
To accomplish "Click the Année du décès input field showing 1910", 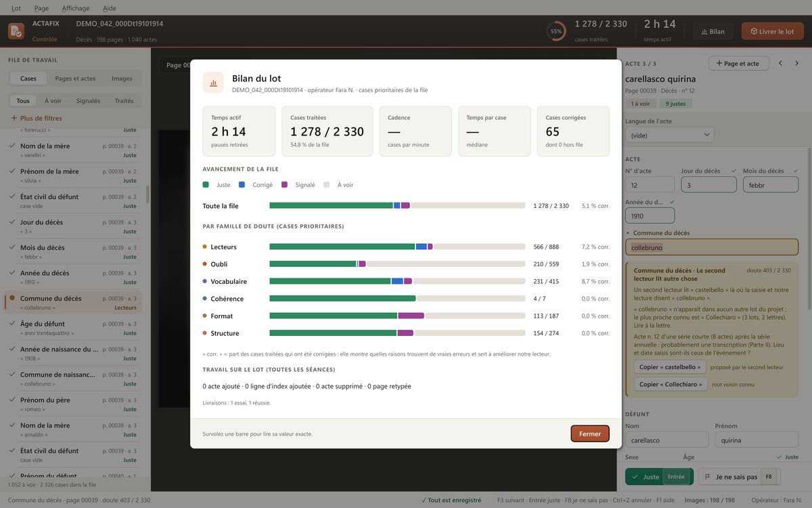I will point(650,215).
